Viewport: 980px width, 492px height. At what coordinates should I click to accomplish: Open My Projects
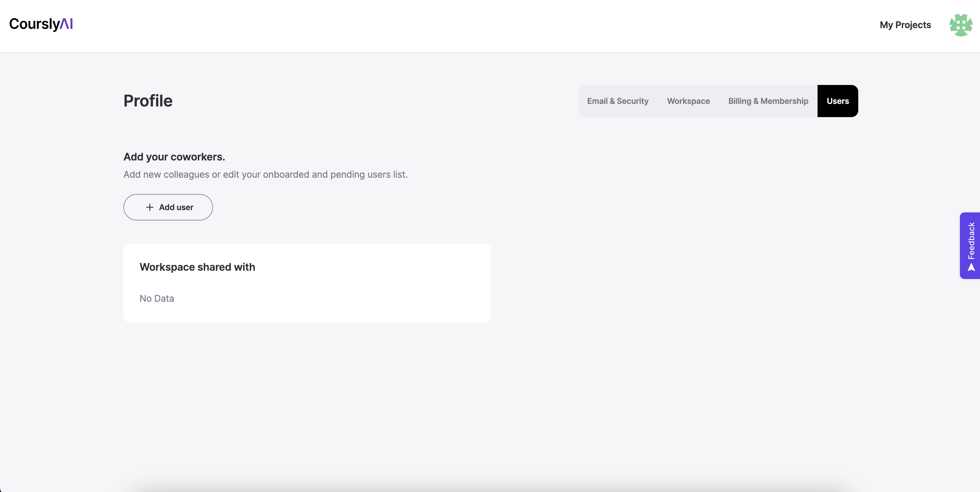point(905,25)
